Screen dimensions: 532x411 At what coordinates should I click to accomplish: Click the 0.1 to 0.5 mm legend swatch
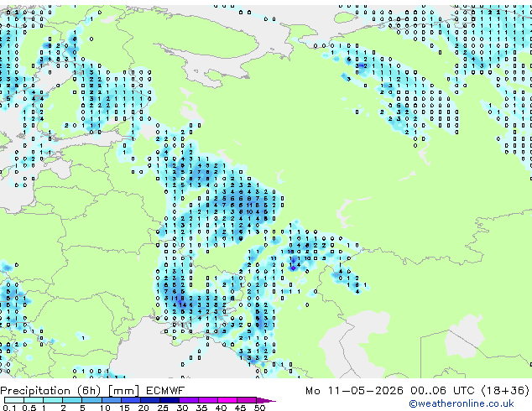tap(14, 400)
